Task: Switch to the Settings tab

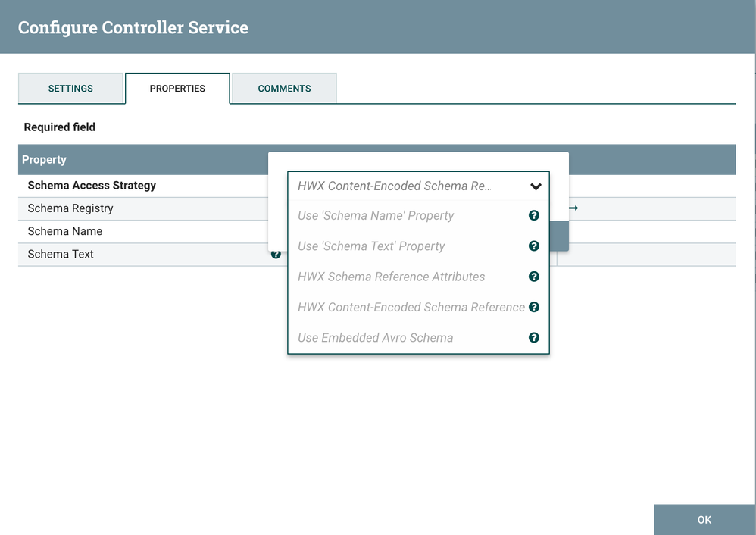Action: [70, 89]
